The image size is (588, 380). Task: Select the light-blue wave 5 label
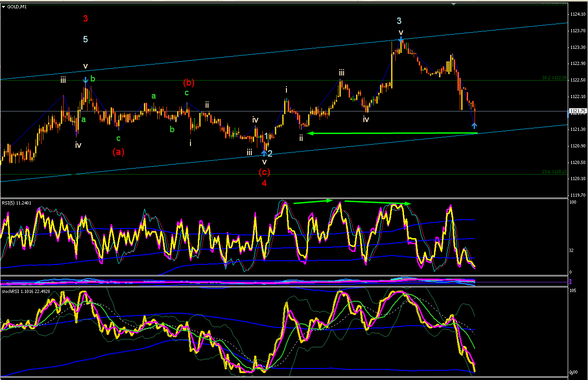click(85, 40)
